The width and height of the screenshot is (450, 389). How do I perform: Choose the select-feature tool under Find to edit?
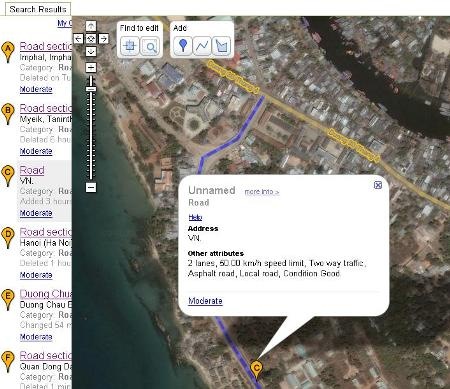[x=129, y=46]
